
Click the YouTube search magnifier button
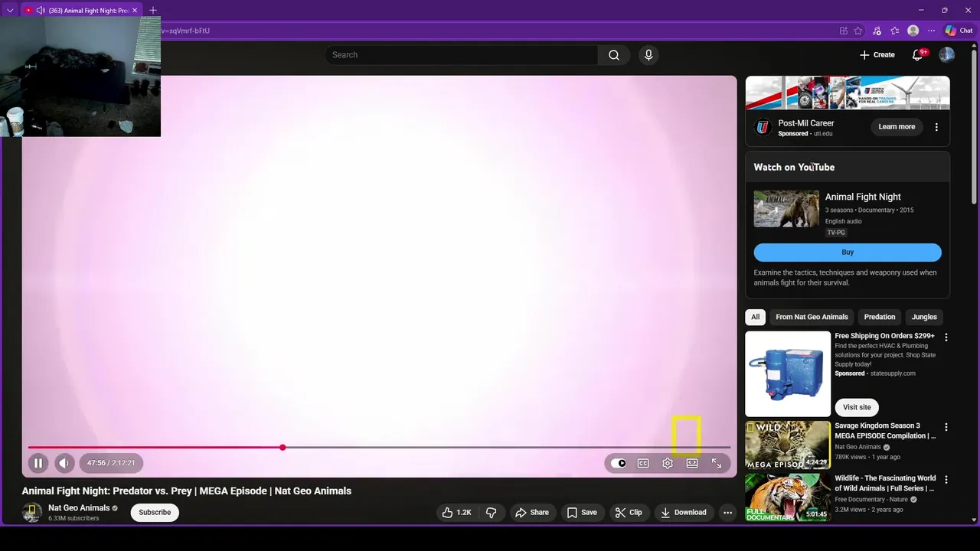pos(614,55)
